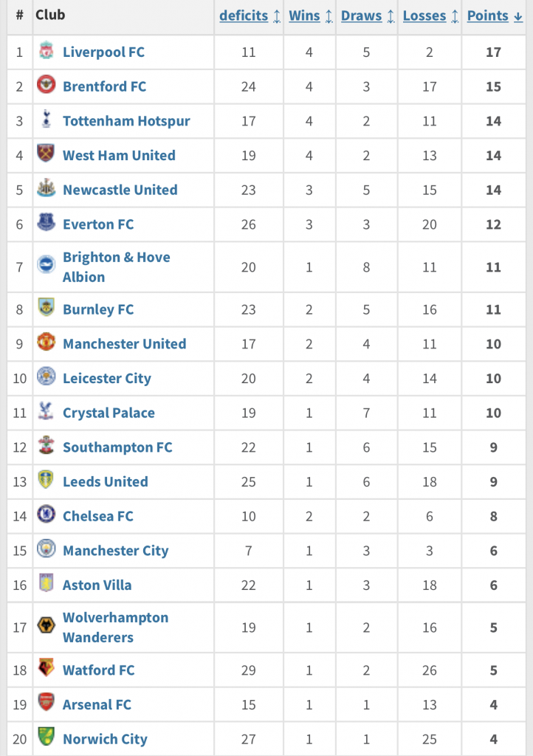
Task: Click the Tottenham Hotspur crest icon
Action: point(46,120)
